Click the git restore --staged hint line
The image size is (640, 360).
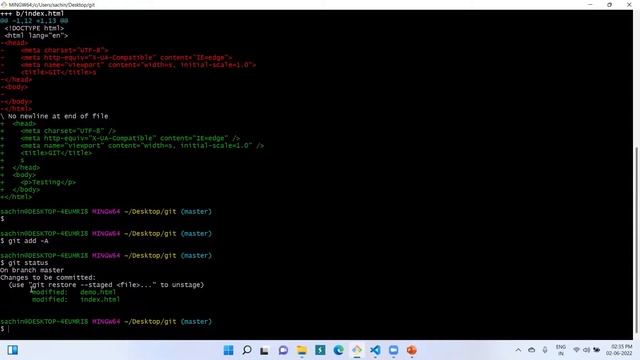106,285
